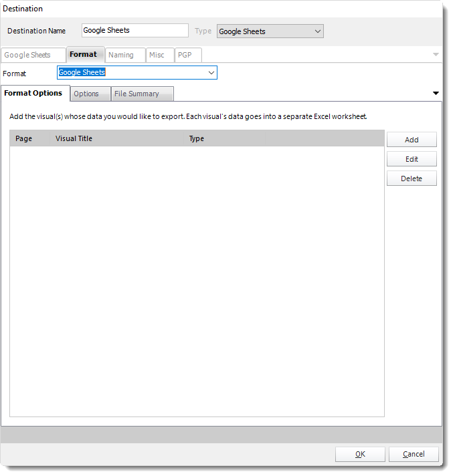Click the Delete button
The height and width of the screenshot is (476, 453).
coord(412,178)
